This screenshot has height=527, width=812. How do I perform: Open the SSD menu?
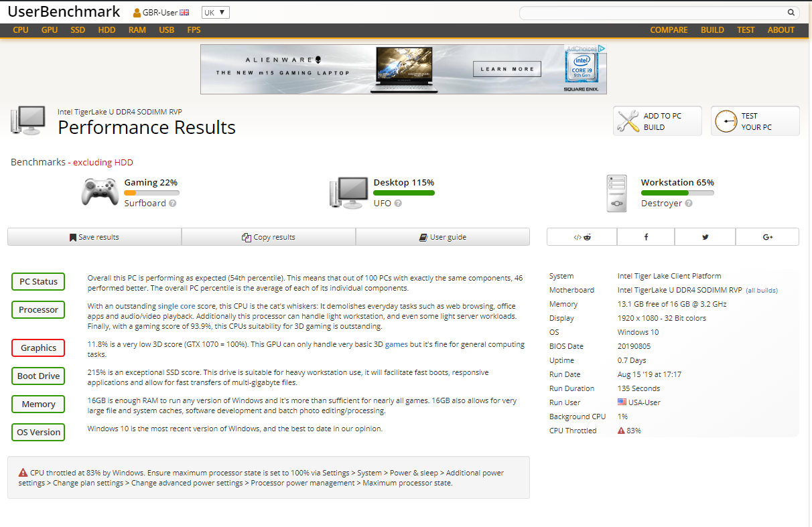tap(78, 30)
